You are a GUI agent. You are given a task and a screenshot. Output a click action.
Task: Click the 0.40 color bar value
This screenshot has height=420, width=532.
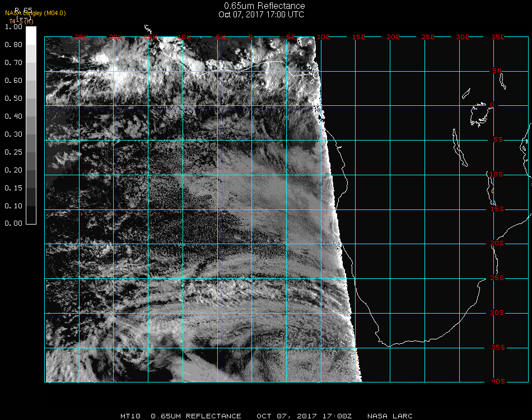[x=13, y=116]
